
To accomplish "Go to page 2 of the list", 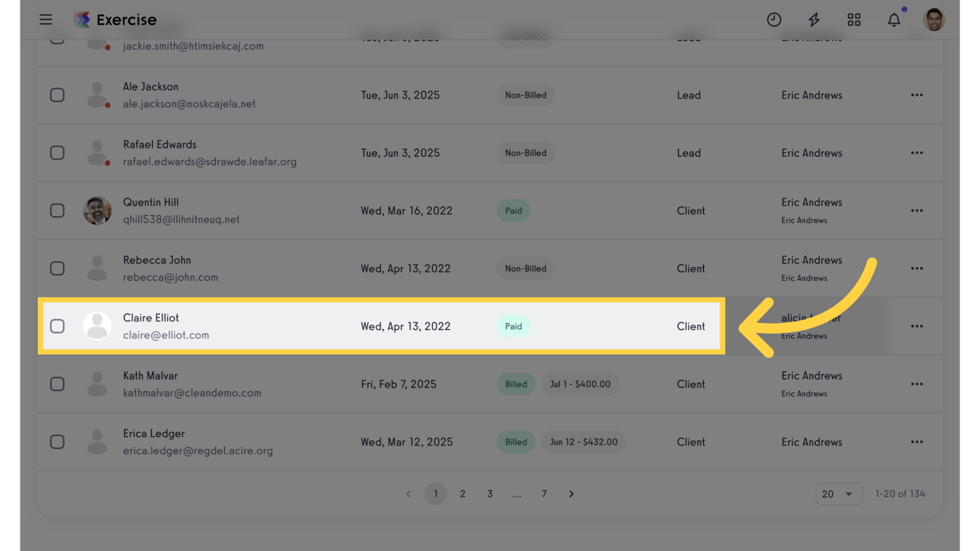I will click(463, 494).
